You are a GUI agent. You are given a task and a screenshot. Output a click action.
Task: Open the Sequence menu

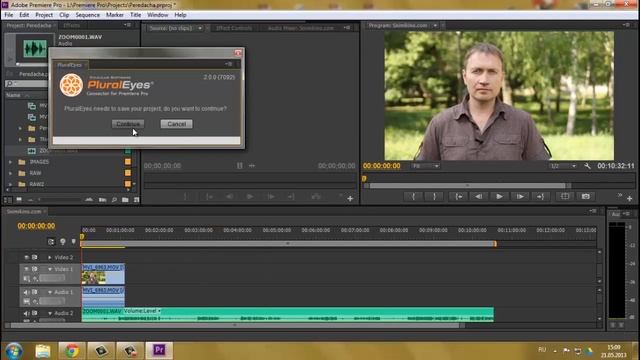pos(87,15)
